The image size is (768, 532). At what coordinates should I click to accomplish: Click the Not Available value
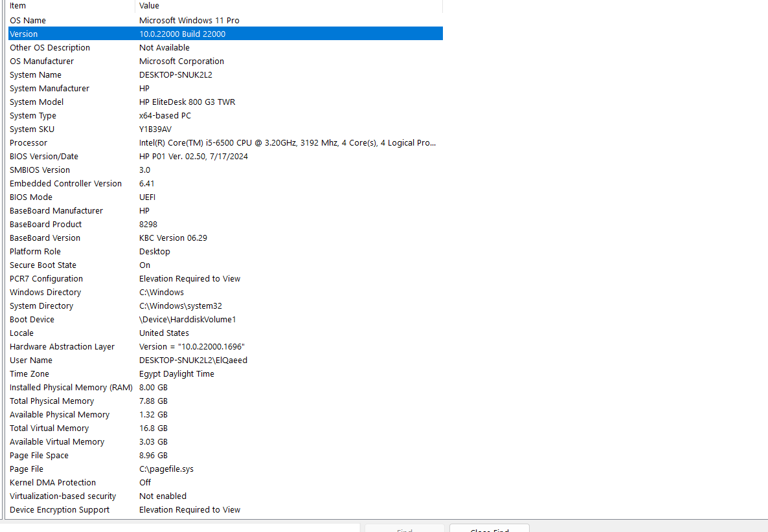click(x=164, y=48)
